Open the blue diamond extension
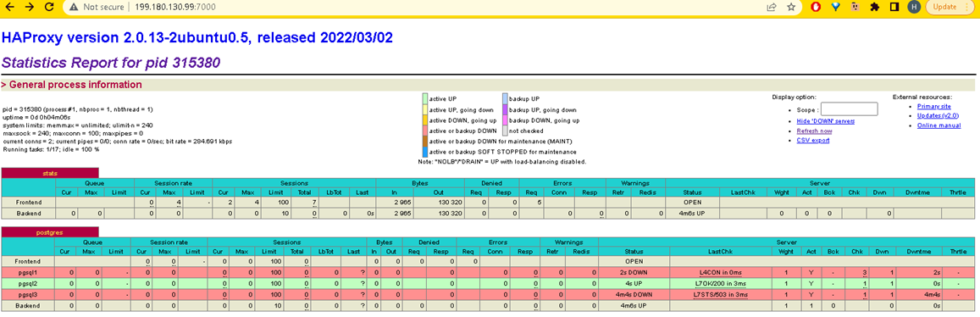Image resolution: width=980 pixels, height=317 pixels. click(835, 7)
